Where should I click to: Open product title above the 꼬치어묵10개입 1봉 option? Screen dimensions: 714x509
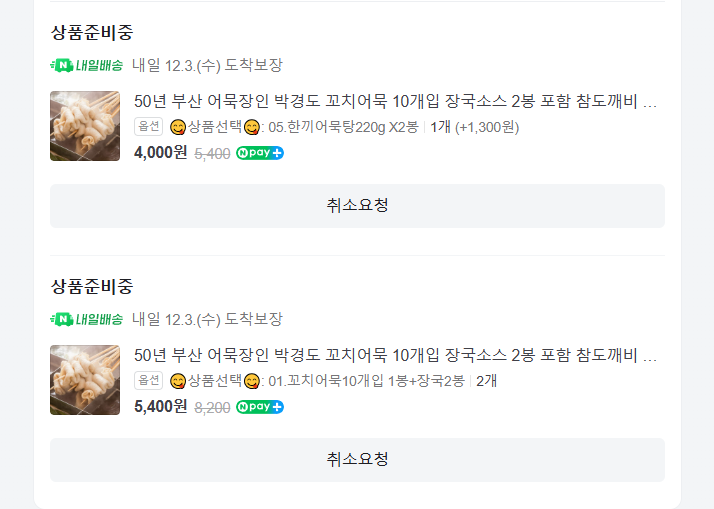coord(395,356)
